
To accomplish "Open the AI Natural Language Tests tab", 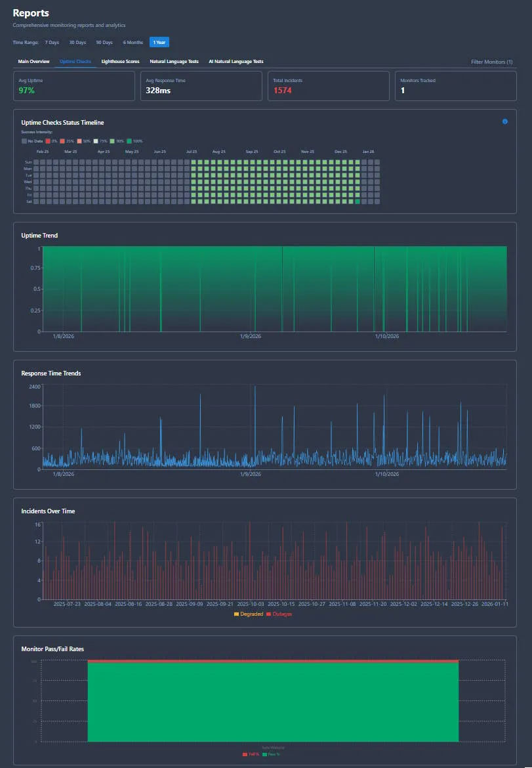I will pyautogui.click(x=235, y=61).
